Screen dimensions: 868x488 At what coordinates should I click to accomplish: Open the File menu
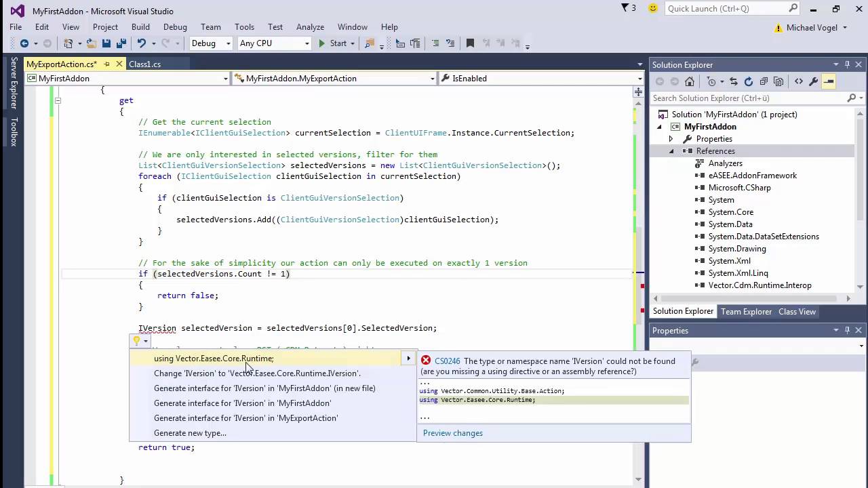point(16,27)
